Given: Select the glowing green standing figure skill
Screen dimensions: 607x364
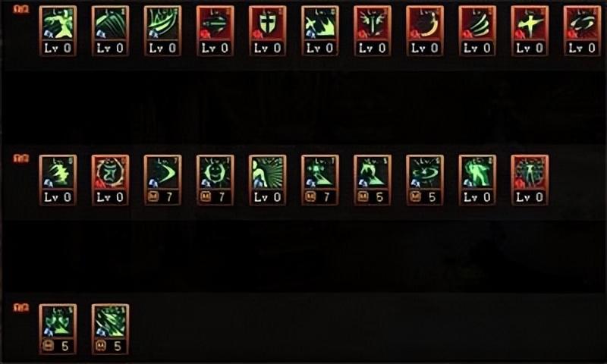Looking at the screenshot, I should point(477,180).
